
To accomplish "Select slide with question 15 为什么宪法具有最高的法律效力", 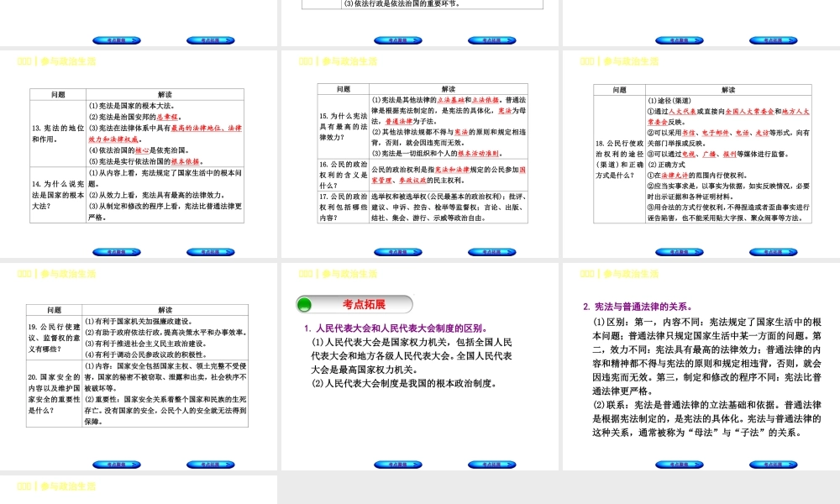I will (420, 154).
